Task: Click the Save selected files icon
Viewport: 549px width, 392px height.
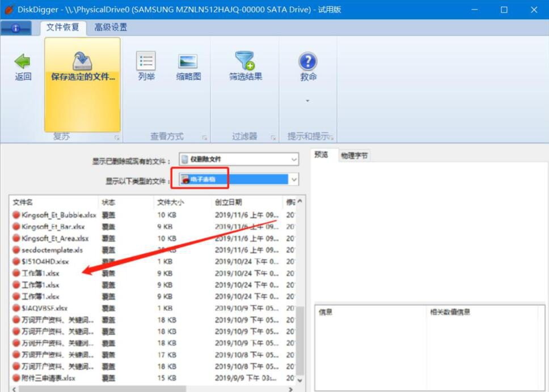Action: pos(82,61)
